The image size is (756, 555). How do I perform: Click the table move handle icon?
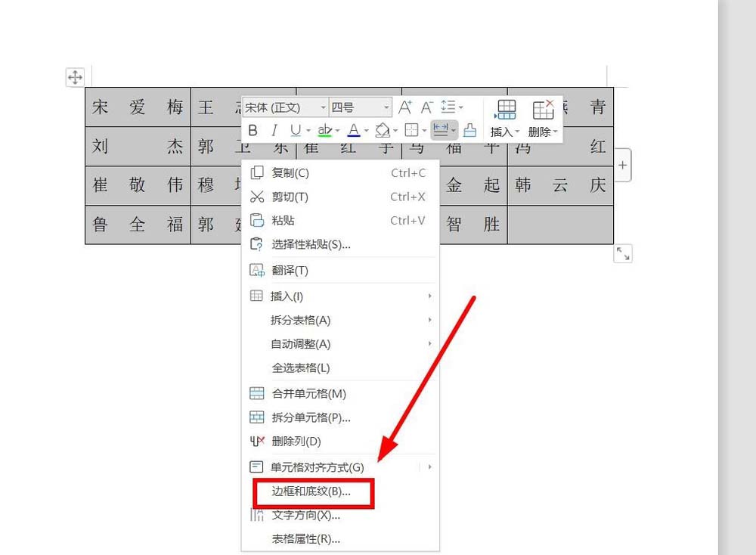pyautogui.click(x=75, y=77)
